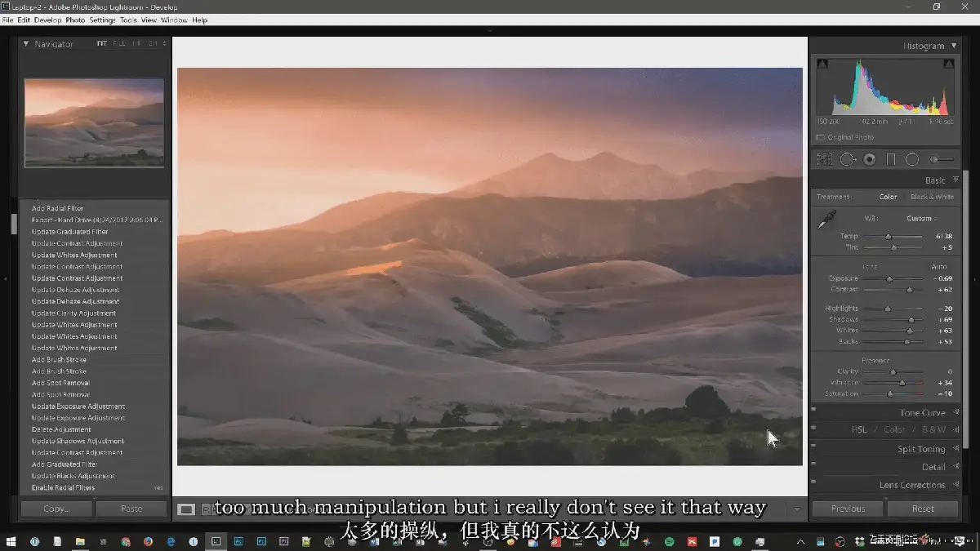Click the Navigator preview thumbnail

(94, 122)
